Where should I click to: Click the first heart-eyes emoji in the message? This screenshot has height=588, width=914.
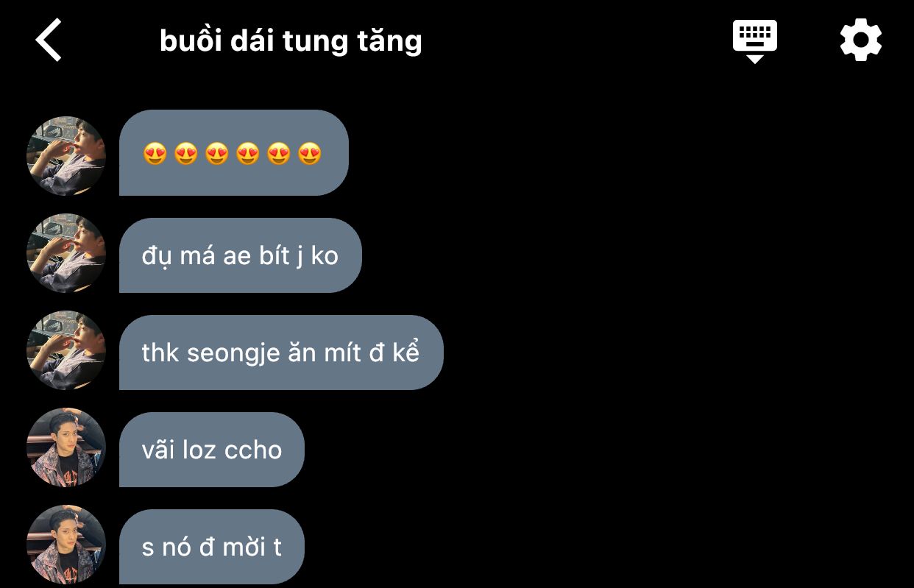coord(155,154)
